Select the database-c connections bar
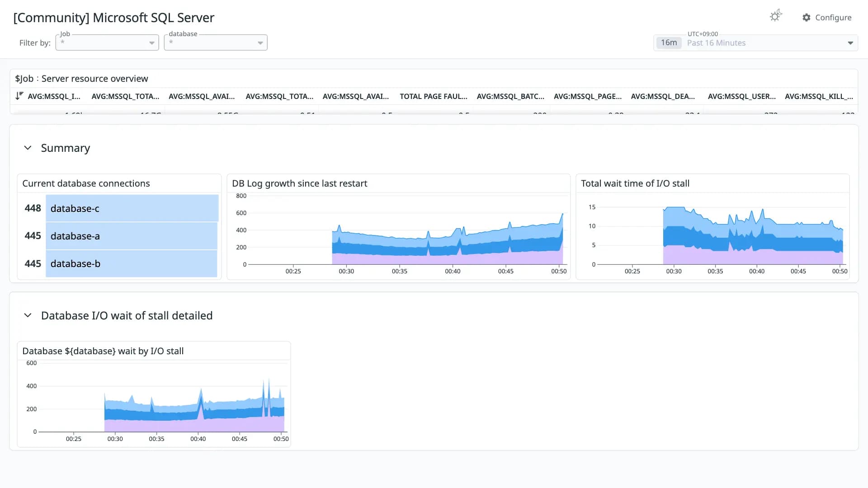 point(132,208)
